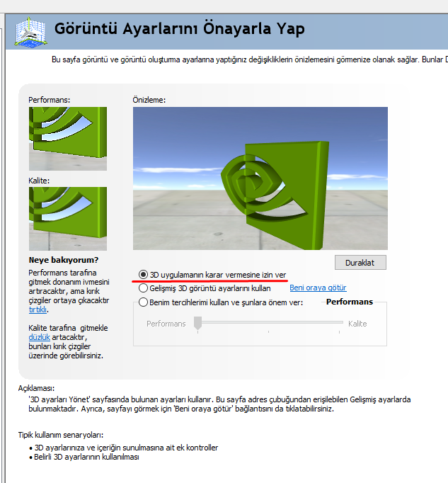448x483 pixels.
Task: Click the Kalite preview thumbnail
Action: [68, 219]
